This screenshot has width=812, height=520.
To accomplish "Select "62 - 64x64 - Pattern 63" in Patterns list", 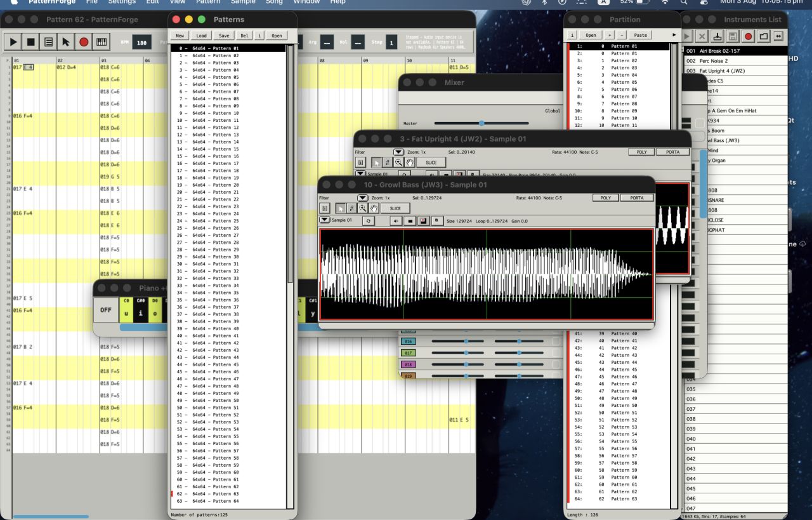I will tap(228, 494).
